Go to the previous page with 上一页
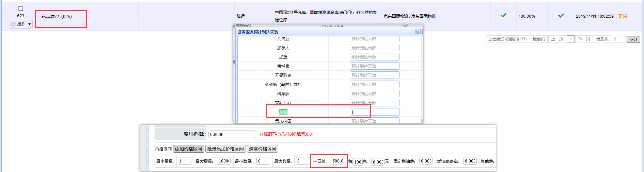The height and width of the screenshot is (172, 644). pos(557,39)
